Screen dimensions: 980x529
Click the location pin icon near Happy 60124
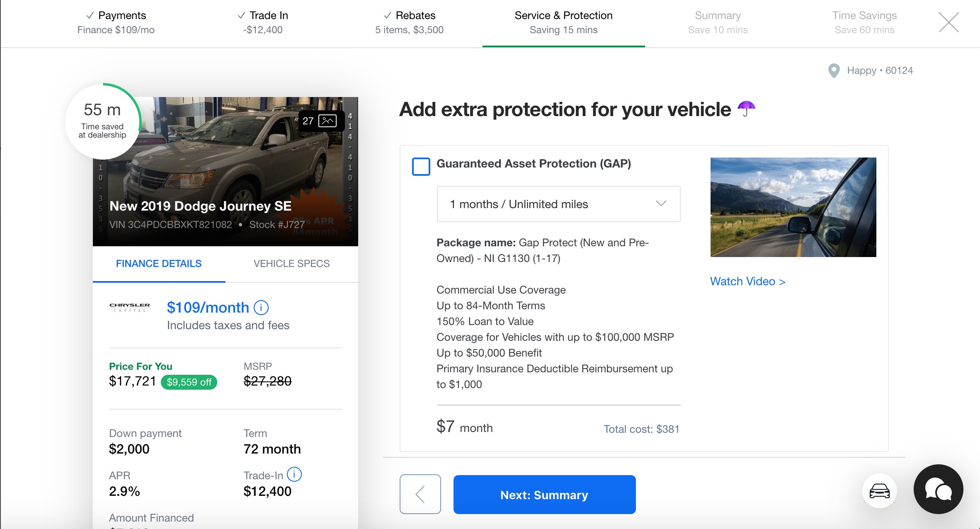tap(835, 70)
